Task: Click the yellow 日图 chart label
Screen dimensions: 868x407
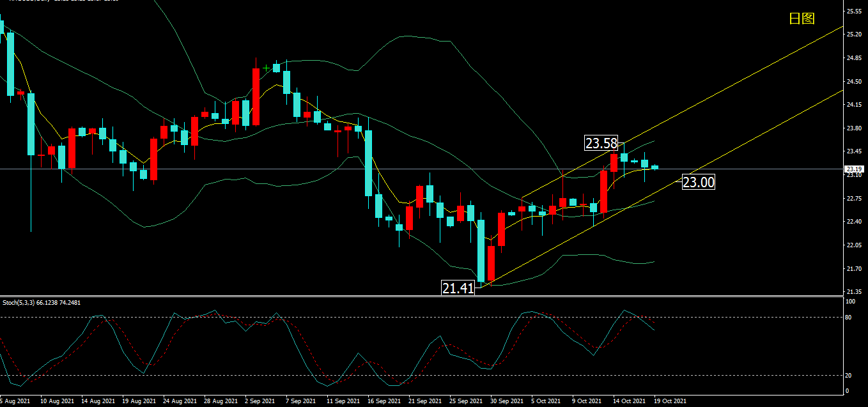Action: pyautogui.click(x=802, y=19)
